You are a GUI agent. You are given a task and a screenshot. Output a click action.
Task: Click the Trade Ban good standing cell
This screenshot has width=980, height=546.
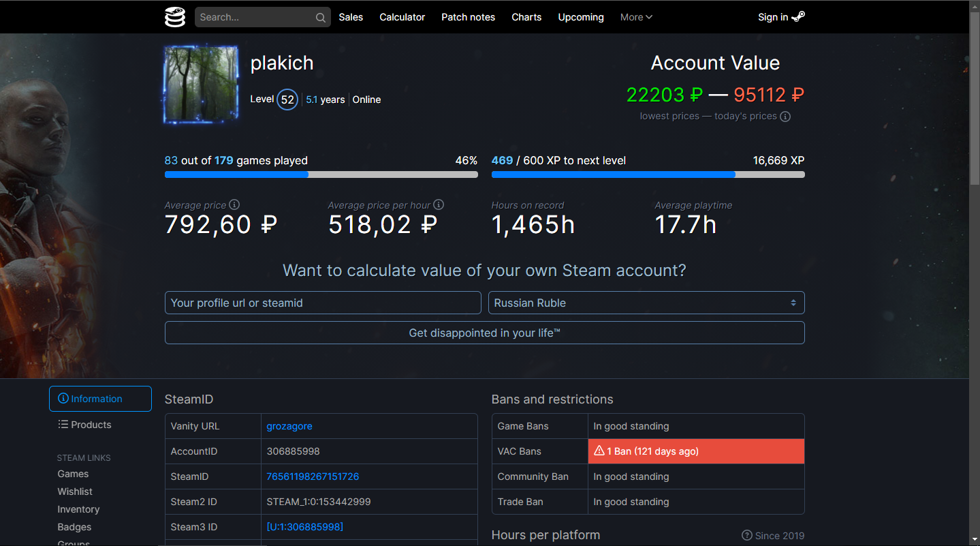[696, 502]
